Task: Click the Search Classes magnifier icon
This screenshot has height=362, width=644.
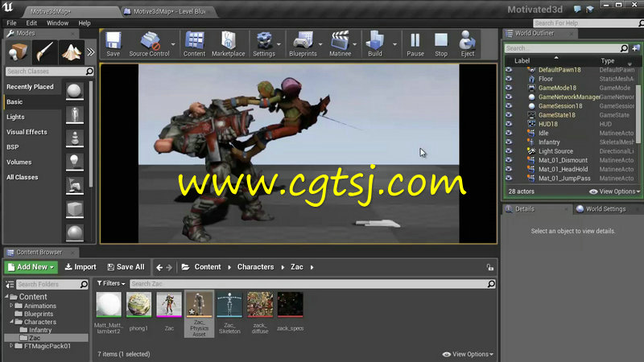Action: coord(89,72)
